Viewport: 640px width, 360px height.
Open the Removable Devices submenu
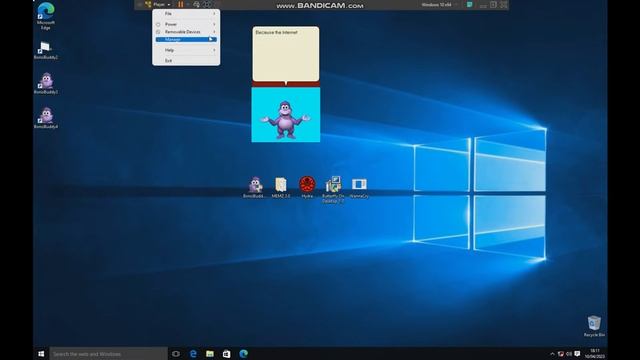[x=186, y=31]
